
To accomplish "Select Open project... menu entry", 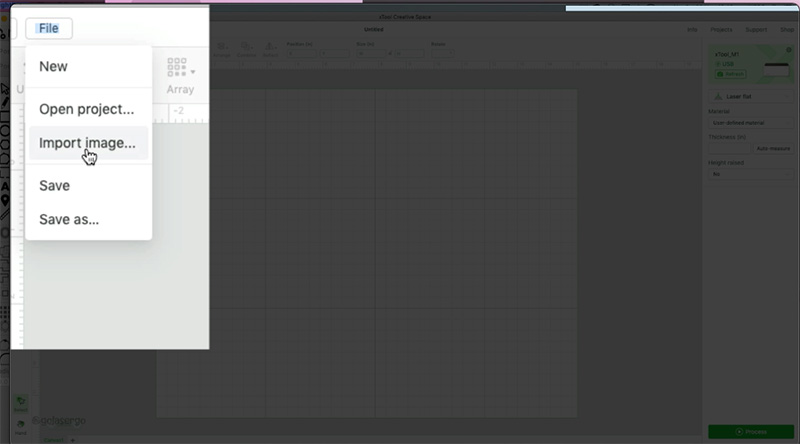I will 86,108.
